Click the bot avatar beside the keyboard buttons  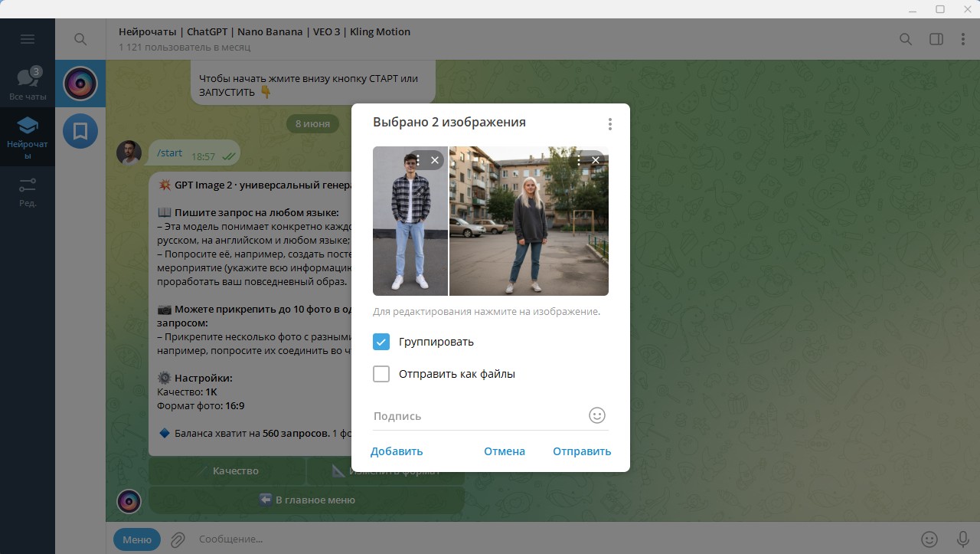pyautogui.click(x=129, y=501)
